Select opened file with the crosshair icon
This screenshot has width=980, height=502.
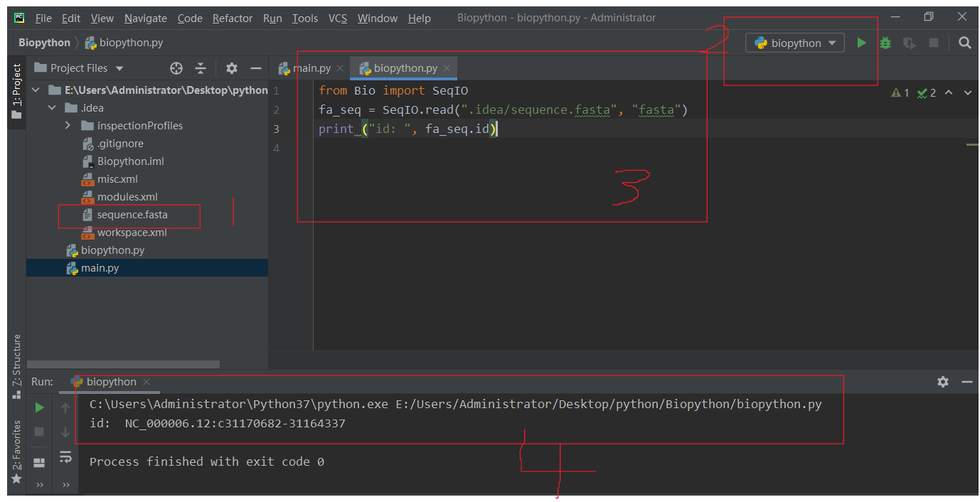click(x=176, y=68)
